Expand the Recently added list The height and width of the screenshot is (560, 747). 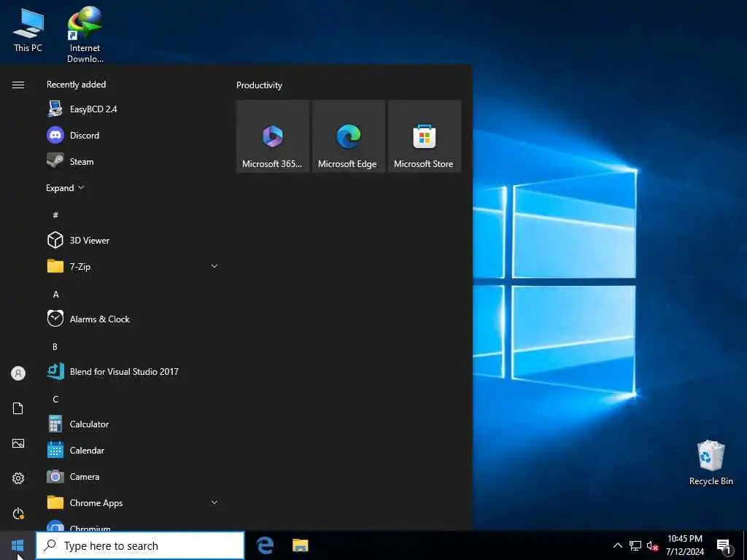[65, 187]
